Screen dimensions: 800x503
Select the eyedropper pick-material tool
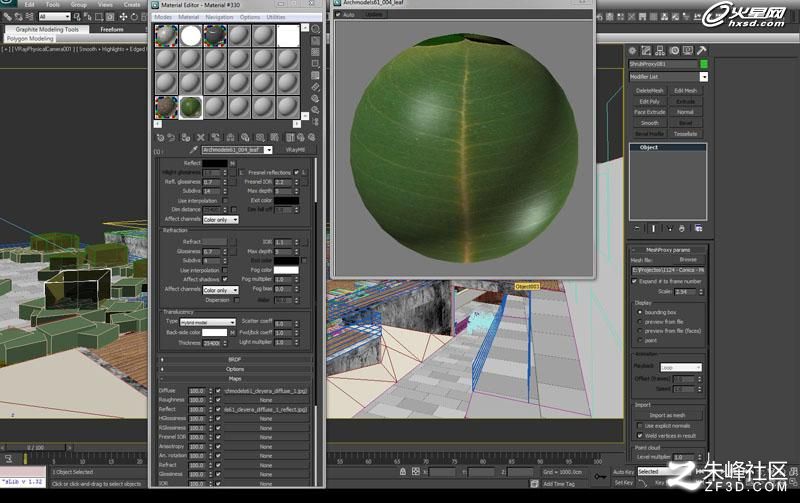193,150
